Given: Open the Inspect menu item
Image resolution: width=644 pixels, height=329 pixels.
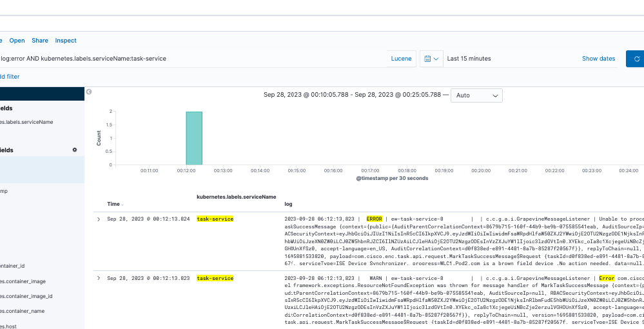Looking at the screenshot, I should (x=66, y=40).
